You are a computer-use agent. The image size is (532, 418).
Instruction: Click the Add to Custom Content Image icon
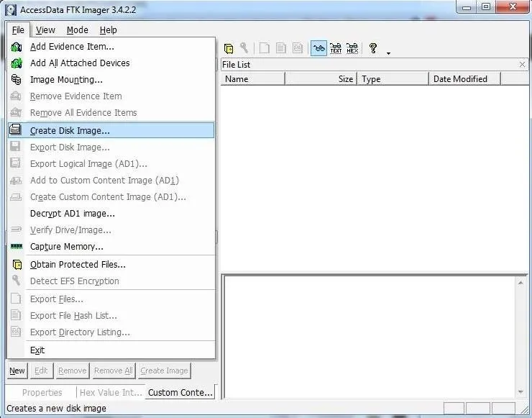(16, 181)
